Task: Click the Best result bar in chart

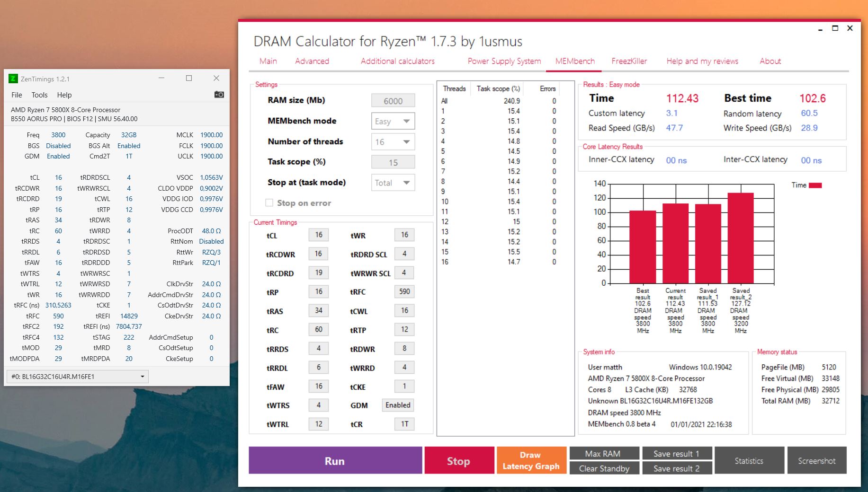Action: pos(643,247)
